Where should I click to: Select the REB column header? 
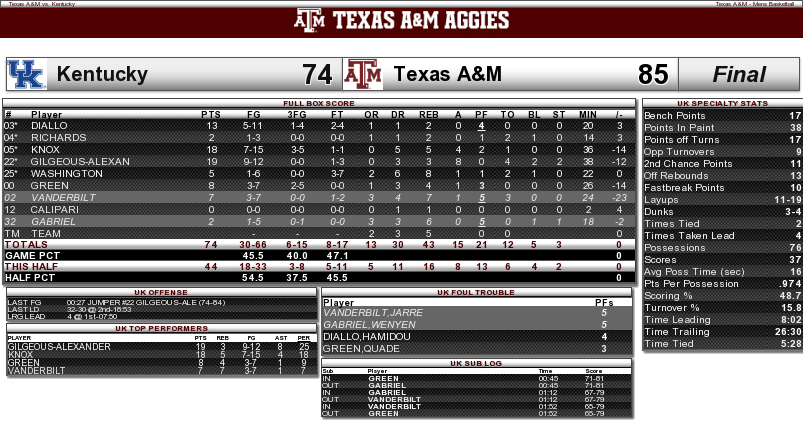coord(429,115)
